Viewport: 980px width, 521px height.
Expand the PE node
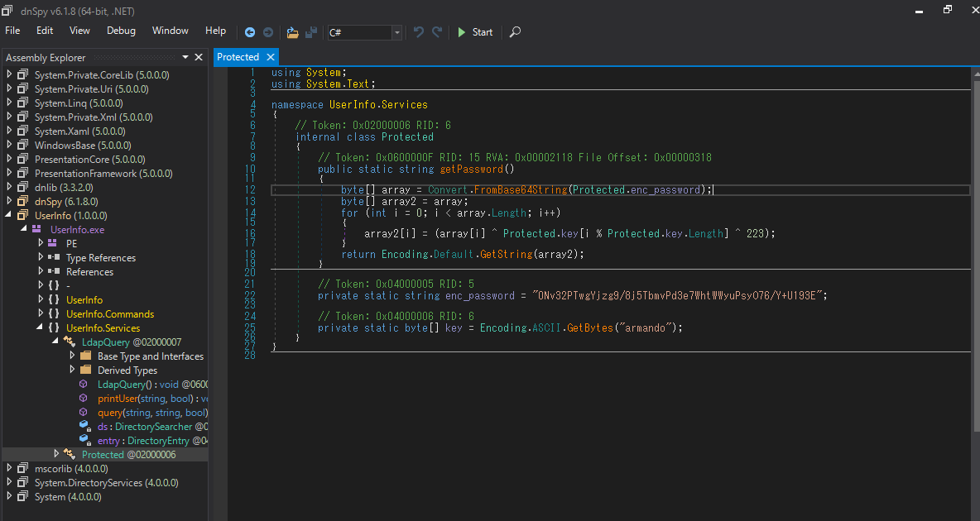(x=40, y=243)
